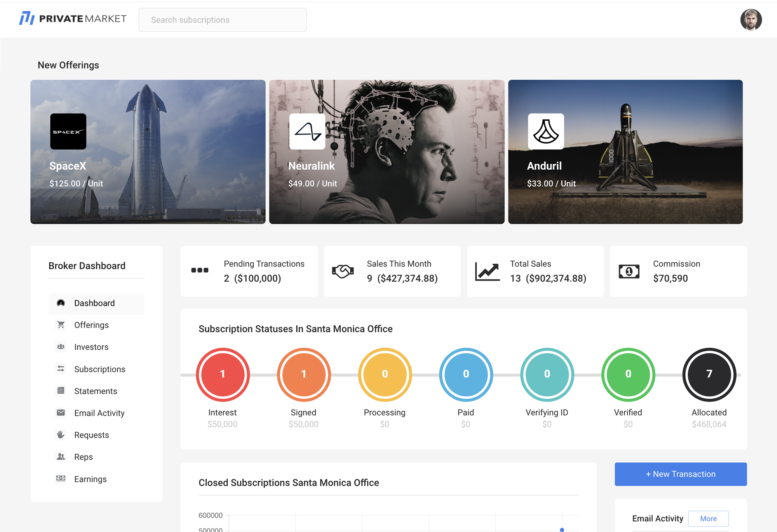The image size is (777, 532).
Task: Click the Anduril offering name
Action: (544, 166)
